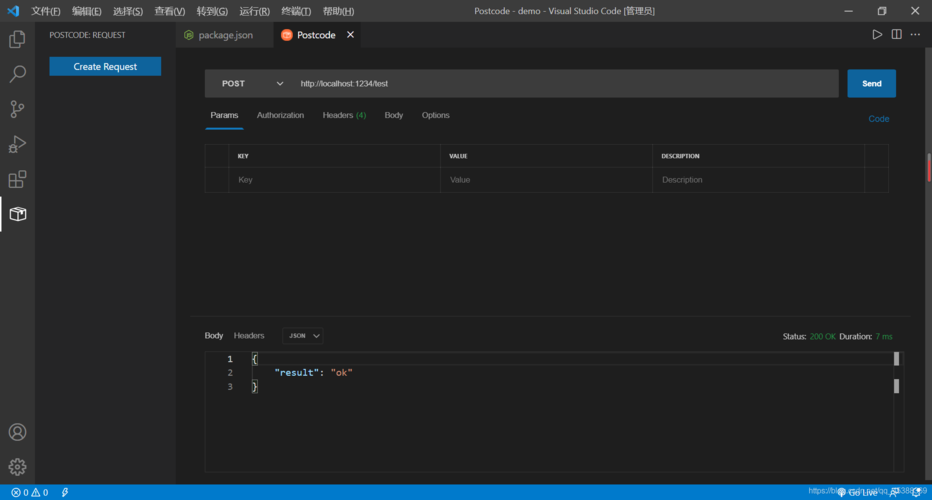The width and height of the screenshot is (932, 500).
Task: Open the Search view in activity bar
Action: coord(17,74)
